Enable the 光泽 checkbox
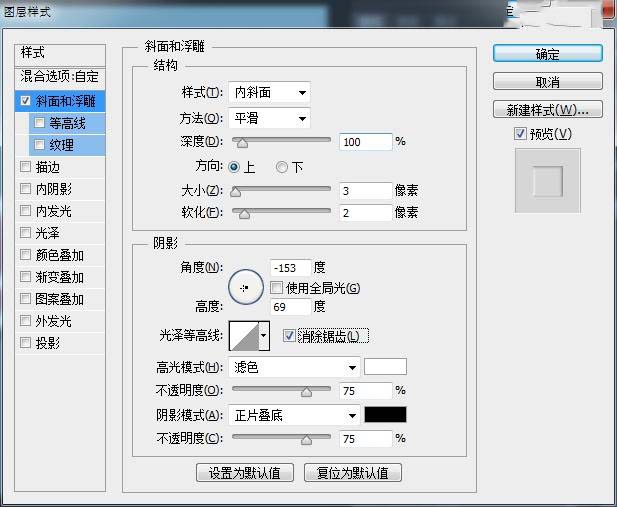 25,233
